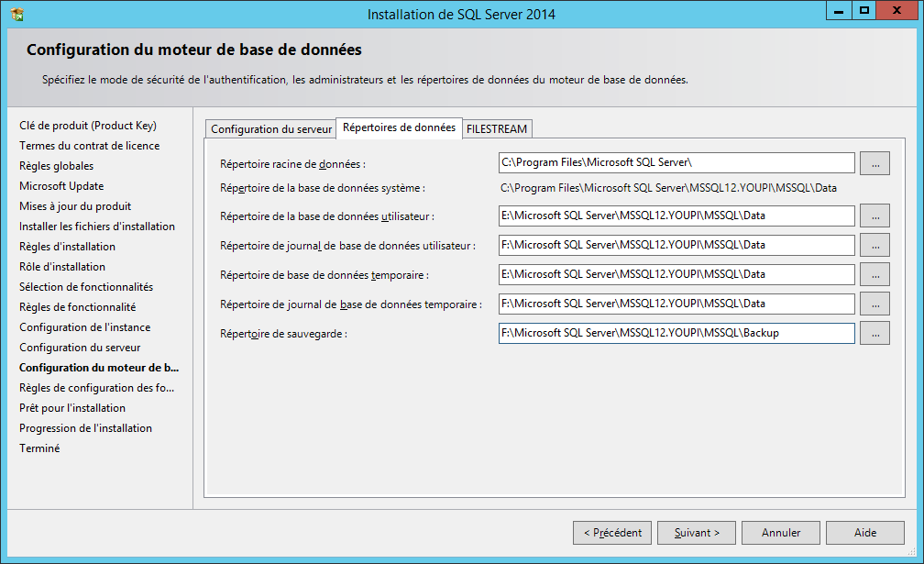The width and height of the screenshot is (924, 564).
Task: Click the system database path ending MSSQL\Data
Action: [x=668, y=188]
